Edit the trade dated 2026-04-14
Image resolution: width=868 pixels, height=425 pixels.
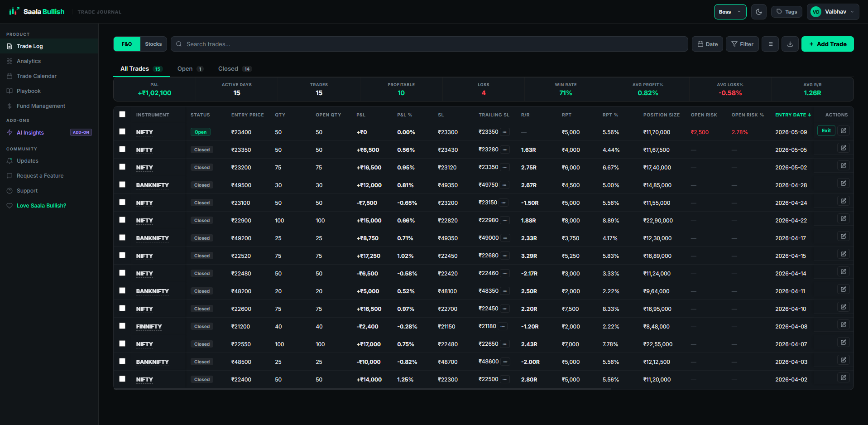[844, 271]
